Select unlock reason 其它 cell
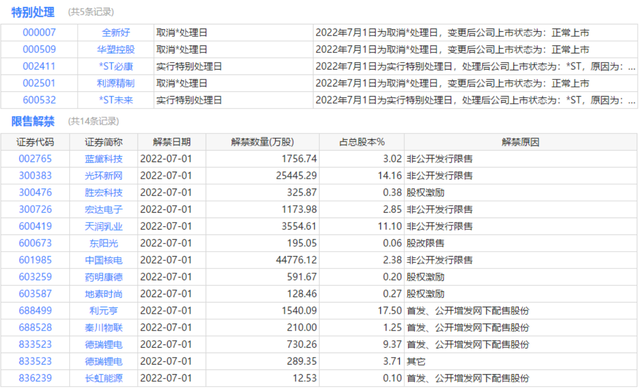Viewport: 640px width, 391px height. tap(521, 361)
